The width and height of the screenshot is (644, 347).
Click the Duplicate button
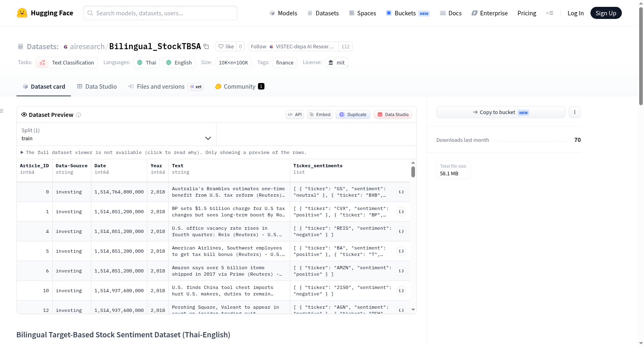tap(353, 114)
